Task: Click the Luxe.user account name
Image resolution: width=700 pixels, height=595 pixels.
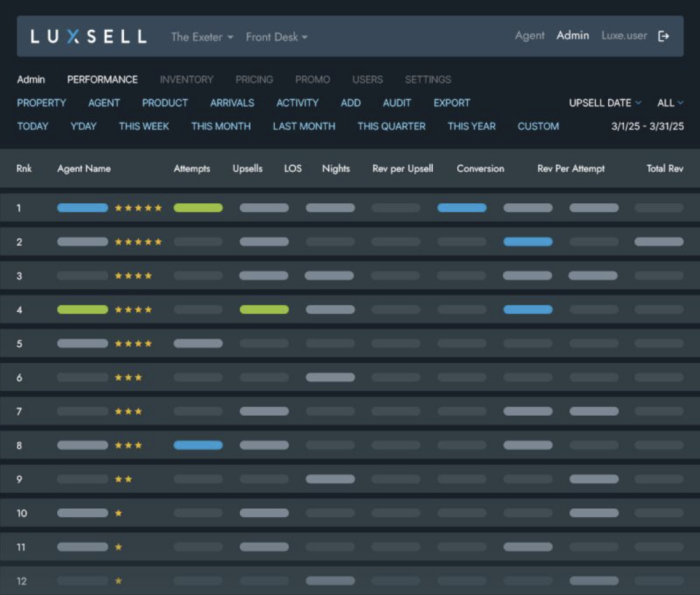Action: [x=624, y=35]
